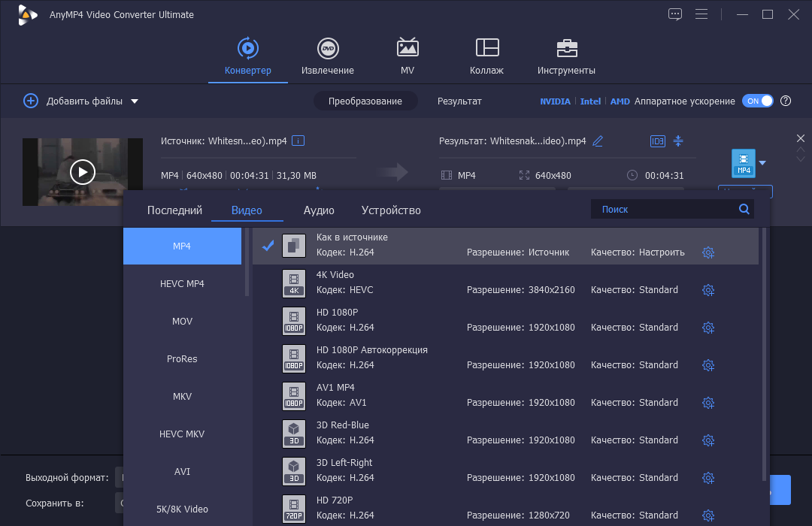Select the HEVC MP4 format category

182,284
